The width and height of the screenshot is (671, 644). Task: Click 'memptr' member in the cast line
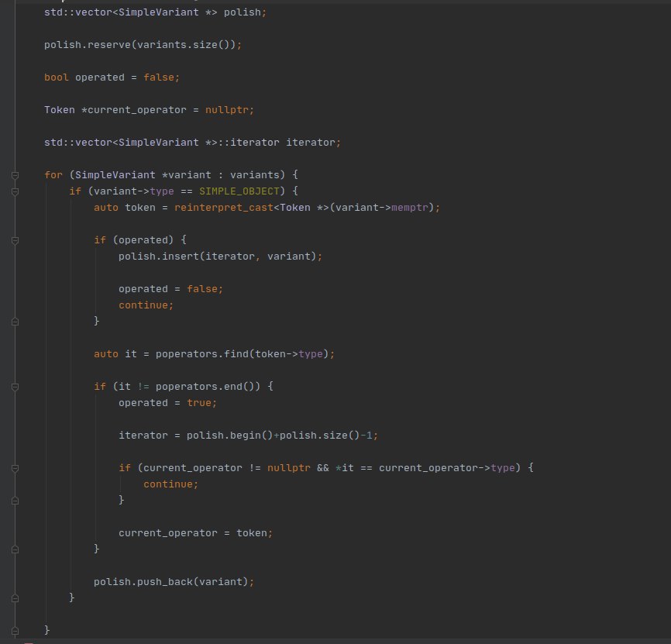(x=410, y=208)
